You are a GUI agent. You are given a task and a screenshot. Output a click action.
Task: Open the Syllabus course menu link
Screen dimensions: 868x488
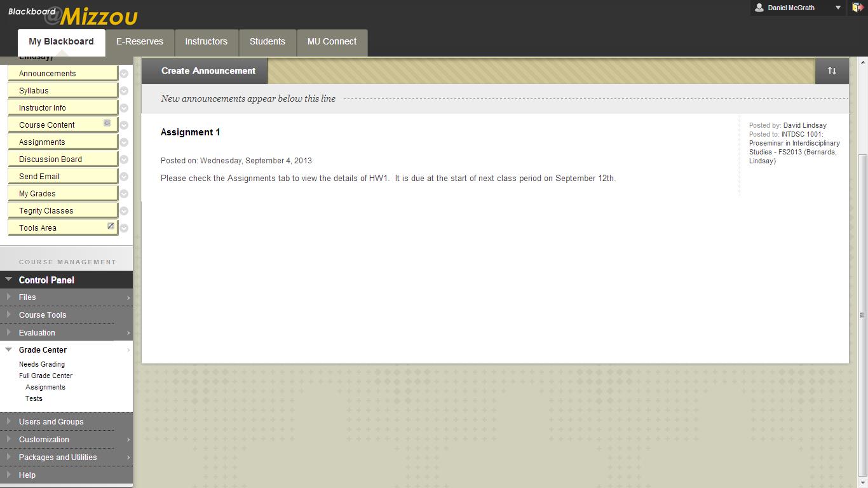coord(34,91)
